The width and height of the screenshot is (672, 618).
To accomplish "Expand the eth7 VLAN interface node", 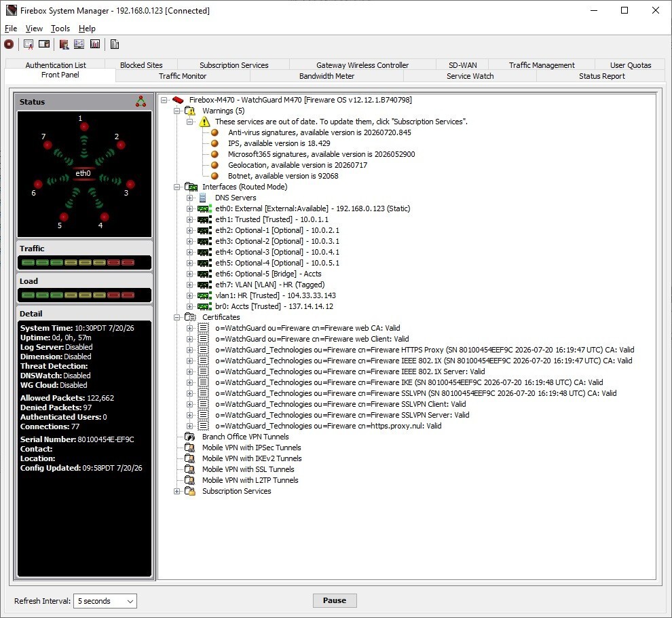I will click(189, 285).
